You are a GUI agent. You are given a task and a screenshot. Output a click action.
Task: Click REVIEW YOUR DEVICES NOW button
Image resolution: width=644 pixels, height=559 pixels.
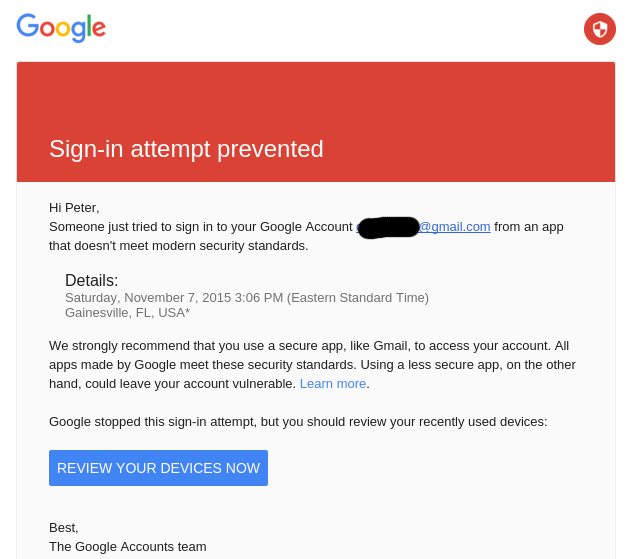(x=159, y=468)
